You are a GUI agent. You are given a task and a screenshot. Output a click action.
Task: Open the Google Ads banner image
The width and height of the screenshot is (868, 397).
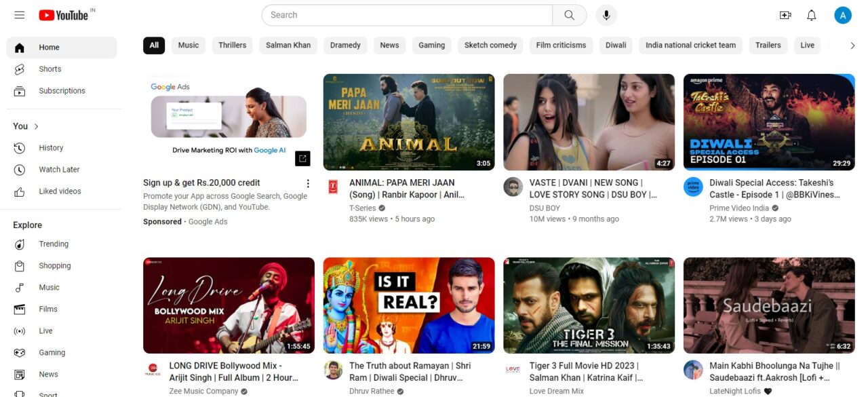tap(229, 122)
